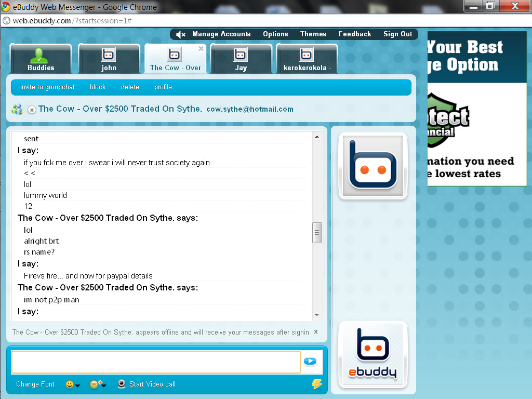
Task: Click the contact's eBuddy avatar picture
Action: tap(373, 166)
